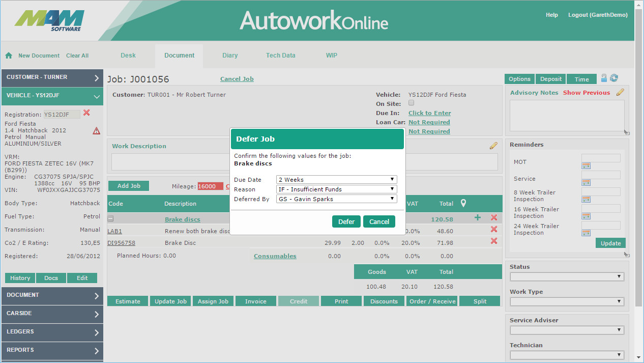Open the MOT reminder calendar icon
Image resolution: width=644 pixels, height=363 pixels.
coord(586,166)
